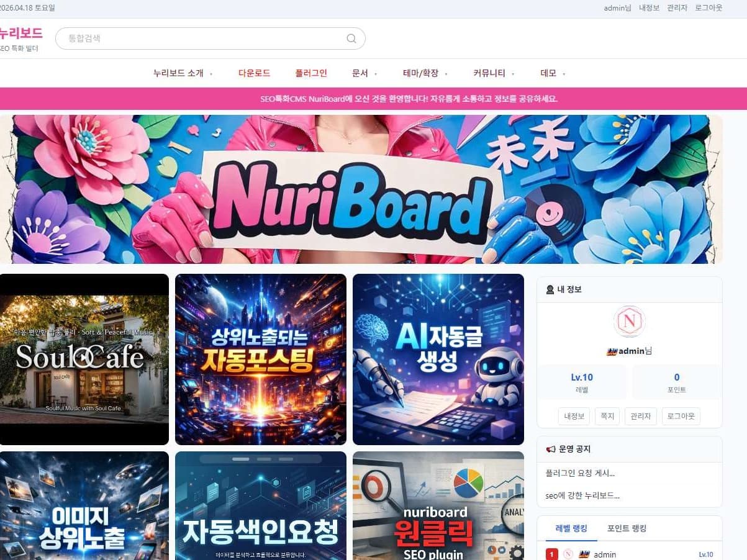Open the 커뮤니티 dropdown menu
This screenshot has height=560, width=747.
coord(494,73)
